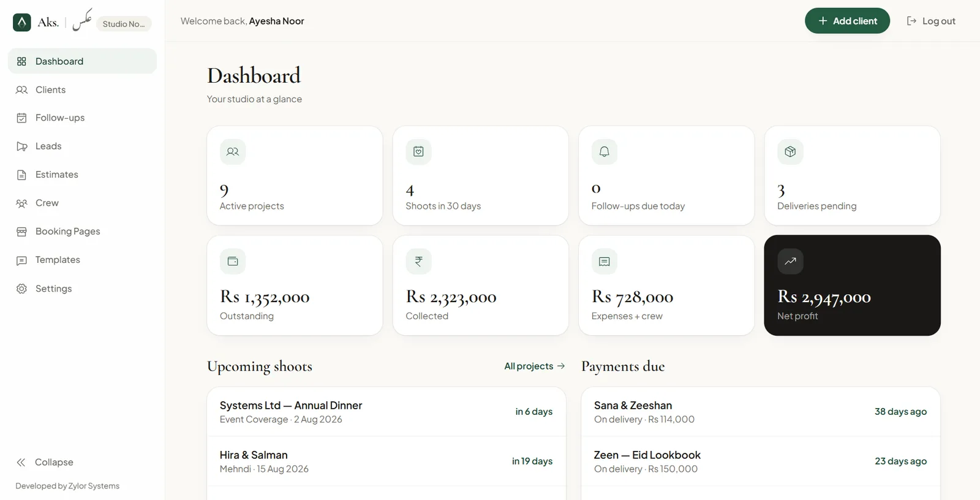
Task: Click 'On delivery · Rs 114,000' detail
Action: (x=644, y=420)
